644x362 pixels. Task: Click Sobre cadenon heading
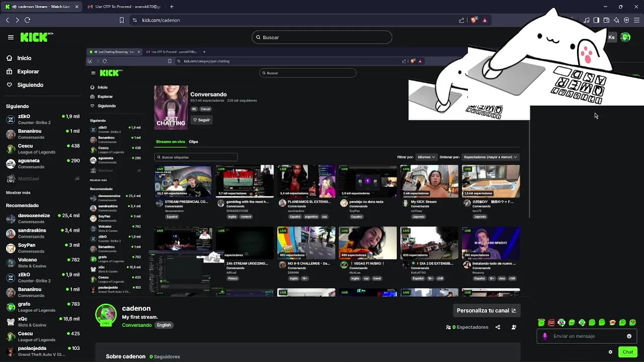click(126, 356)
